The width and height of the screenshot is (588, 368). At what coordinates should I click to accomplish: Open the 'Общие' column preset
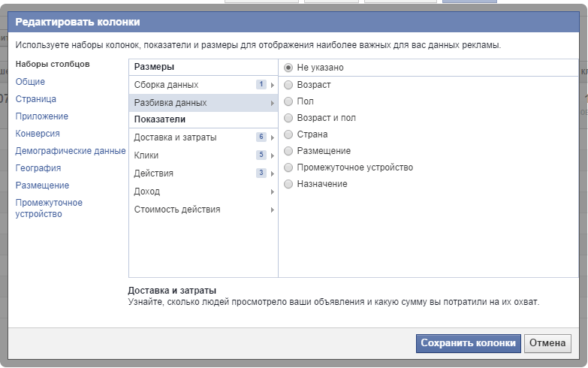[30, 82]
